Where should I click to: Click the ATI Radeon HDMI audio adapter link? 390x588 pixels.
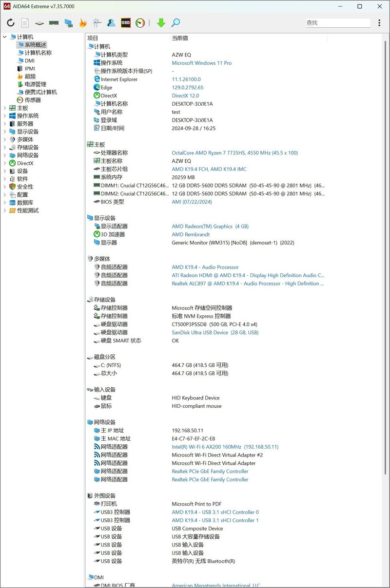click(248, 275)
